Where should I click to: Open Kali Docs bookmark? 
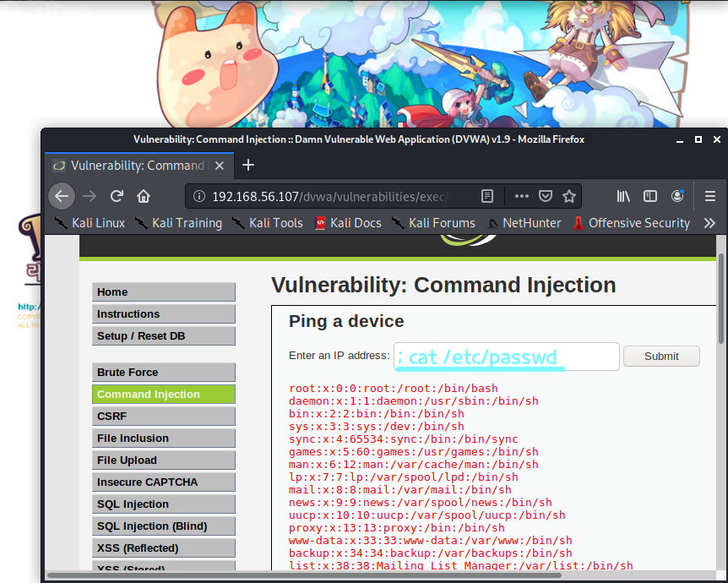[x=348, y=223]
